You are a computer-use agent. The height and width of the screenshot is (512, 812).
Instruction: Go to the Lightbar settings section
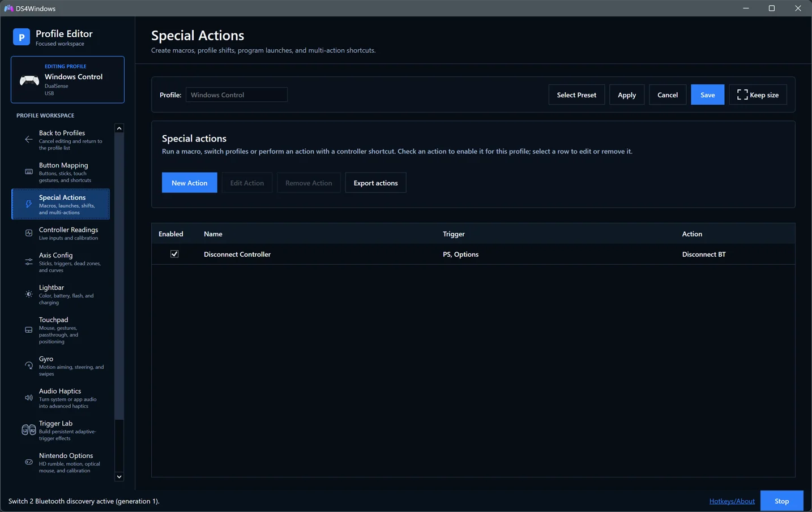(x=61, y=294)
